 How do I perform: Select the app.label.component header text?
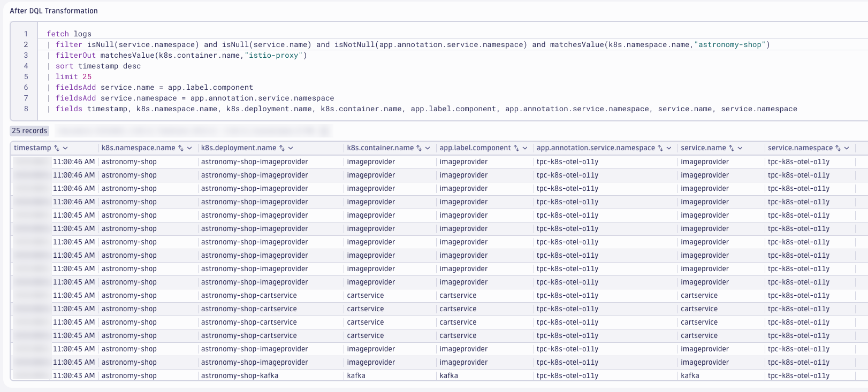pos(475,148)
